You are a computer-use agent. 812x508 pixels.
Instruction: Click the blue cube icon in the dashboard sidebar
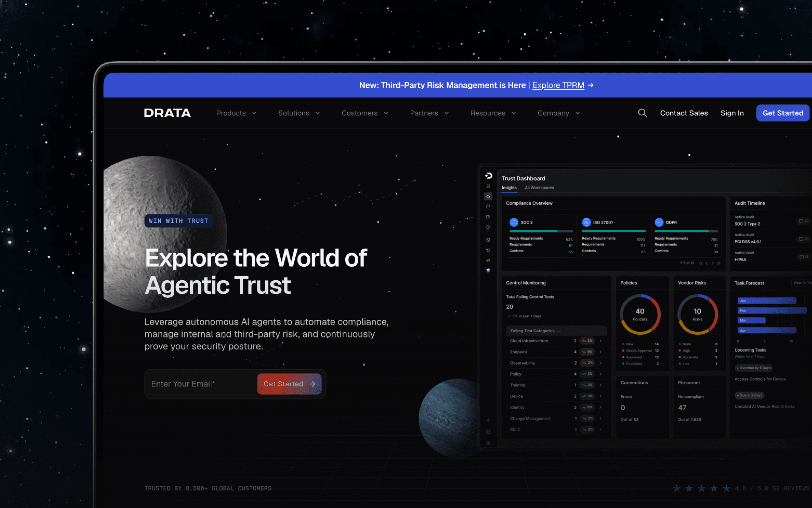pyautogui.click(x=488, y=271)
